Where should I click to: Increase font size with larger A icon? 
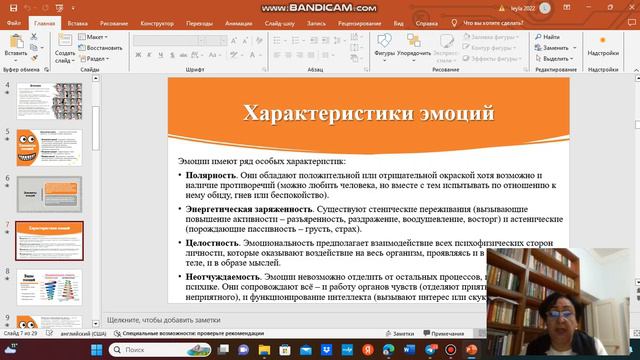tap(234, 40)
